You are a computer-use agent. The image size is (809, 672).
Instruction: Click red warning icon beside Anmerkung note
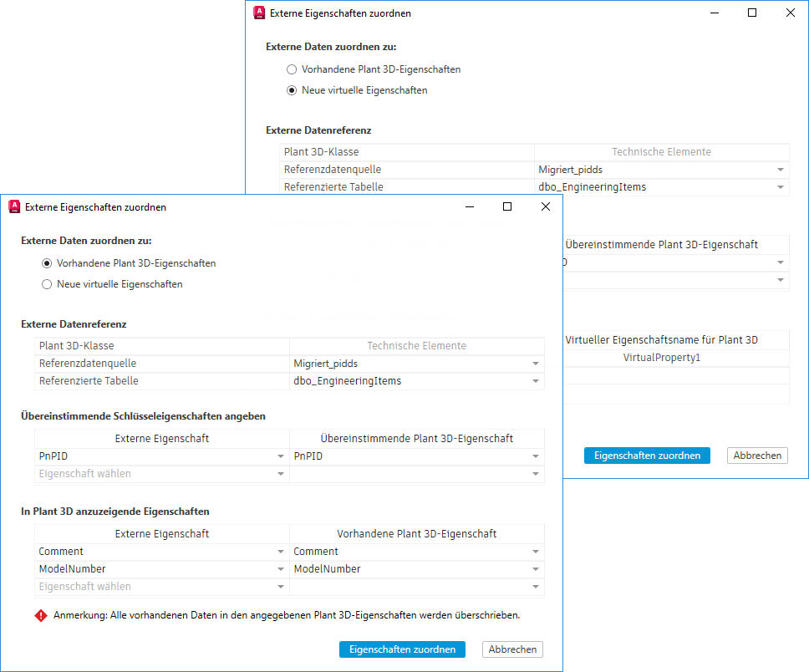[41, 616]
